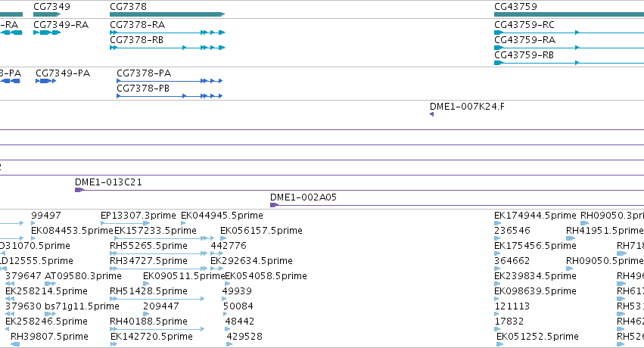Click the EK051252.5prime EST label
The image size is (644, 348).
coord(537,337)
